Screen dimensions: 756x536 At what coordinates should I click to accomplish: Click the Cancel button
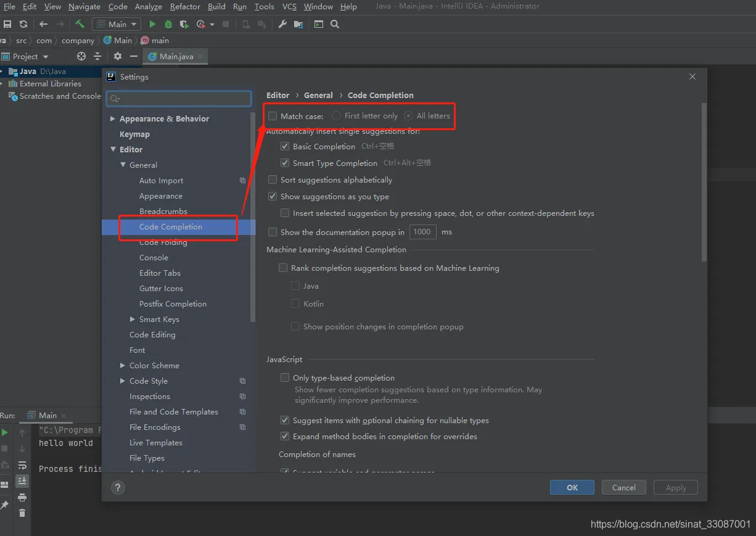click(624, 487)
